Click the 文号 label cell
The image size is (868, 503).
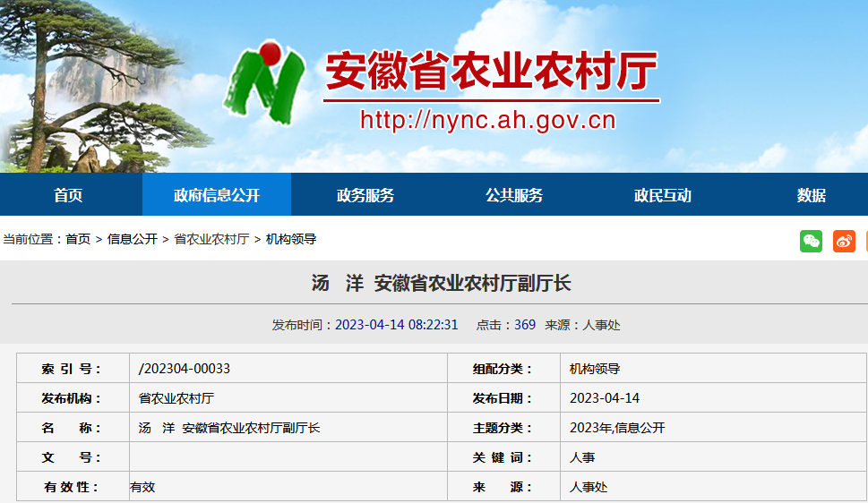tap(73, 457)
